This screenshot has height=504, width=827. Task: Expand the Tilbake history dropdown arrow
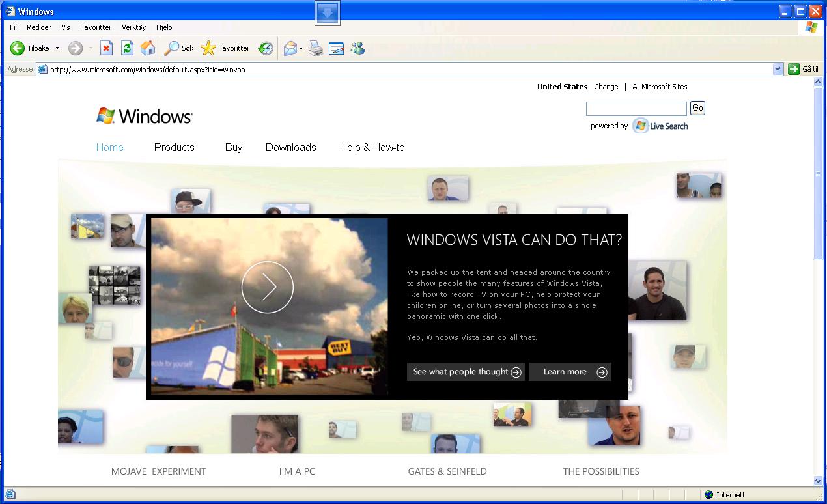(57, 48)
